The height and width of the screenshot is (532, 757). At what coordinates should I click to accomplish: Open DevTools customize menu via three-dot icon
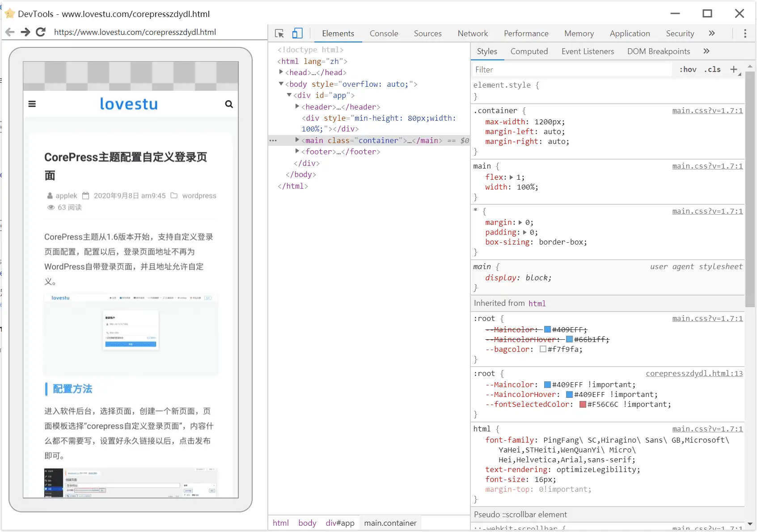click(745, 34)
